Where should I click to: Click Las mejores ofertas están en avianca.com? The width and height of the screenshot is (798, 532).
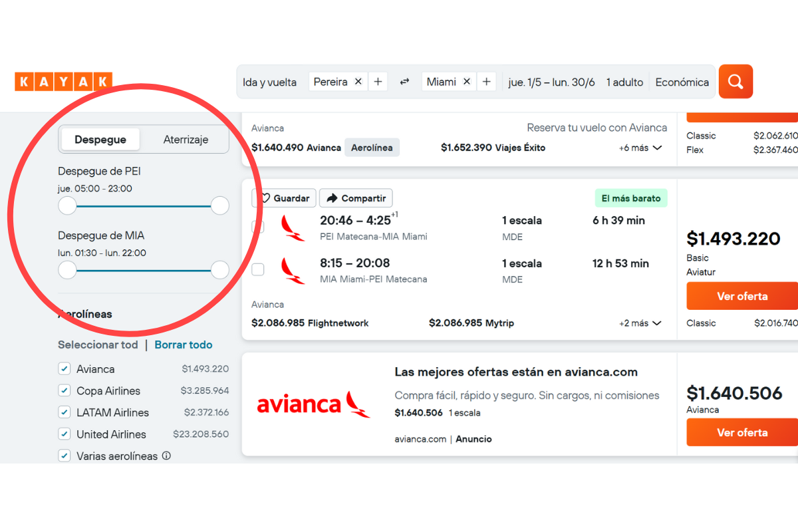click(516, 372)
